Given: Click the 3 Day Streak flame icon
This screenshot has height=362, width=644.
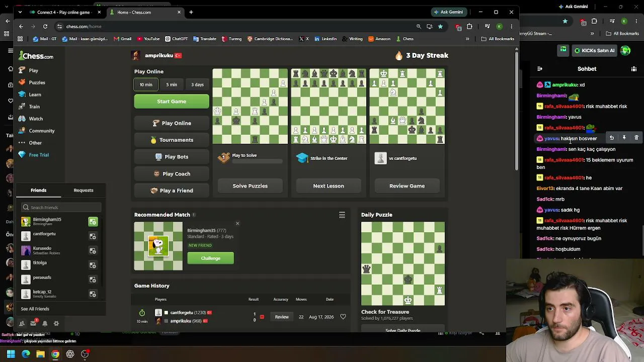Looking at the screenshot, I should (x=399, y=55).
